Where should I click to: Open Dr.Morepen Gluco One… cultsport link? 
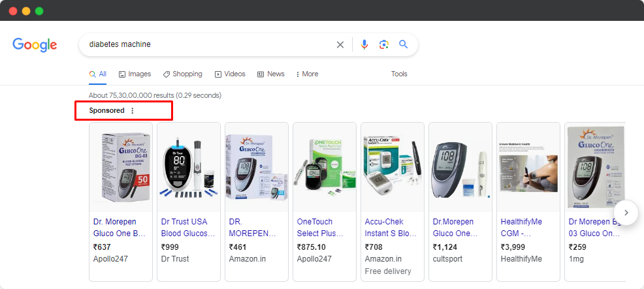click(455, 228)
